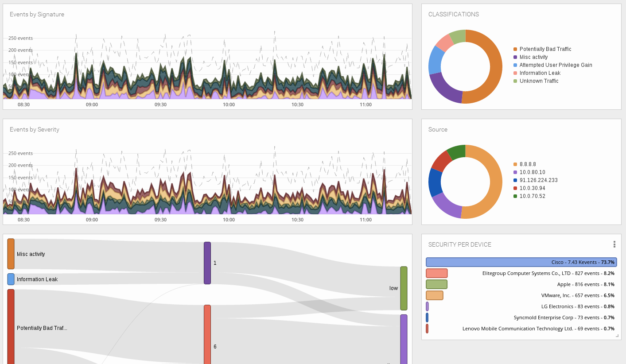Click the purple Sankey node labeled 1
Screen dimensions: 626x364
(x=207, y=263)
